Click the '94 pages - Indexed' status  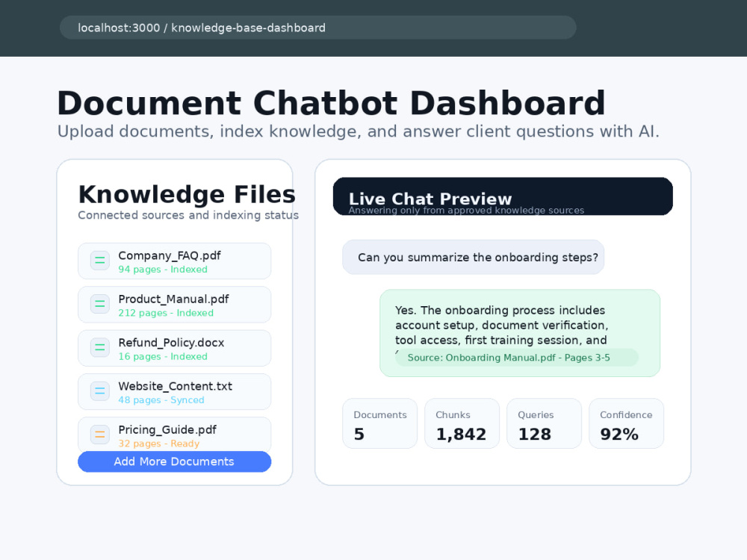(163, 270)
